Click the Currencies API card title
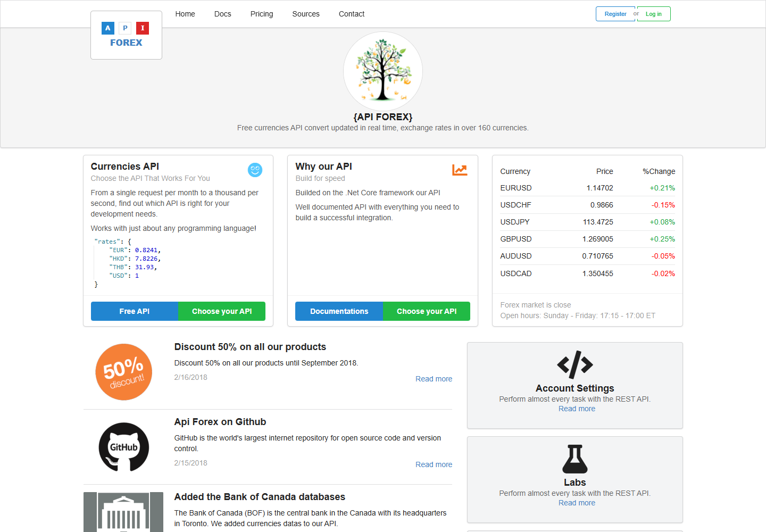 (x=125, y=167)
